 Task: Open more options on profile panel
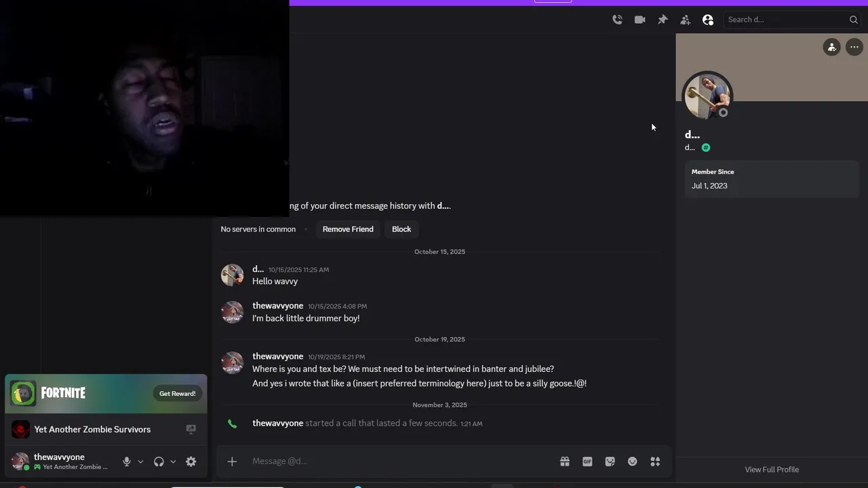point(854,47)
